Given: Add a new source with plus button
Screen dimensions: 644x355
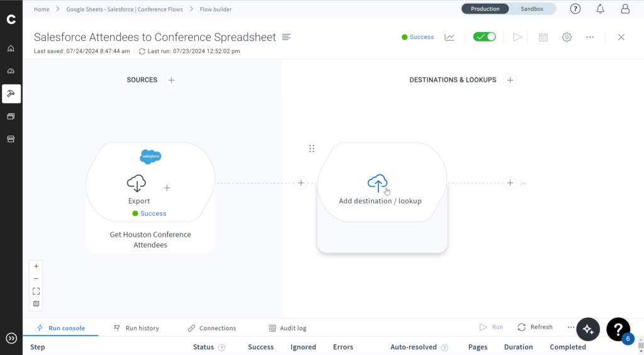Looking at the screenshot, I should click(x=171, y=80).
